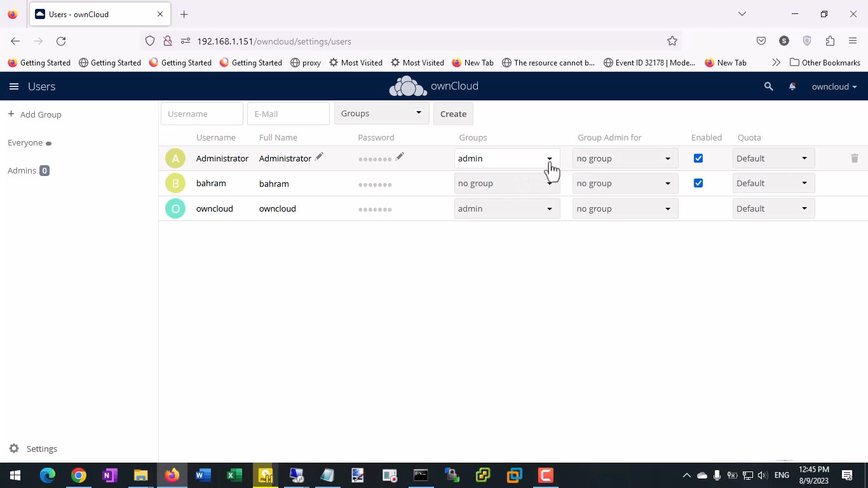Viewport: 868px width, 488px height.
Task: Open Administrator groups dropdown showing admin
Action: pos(507,158)
